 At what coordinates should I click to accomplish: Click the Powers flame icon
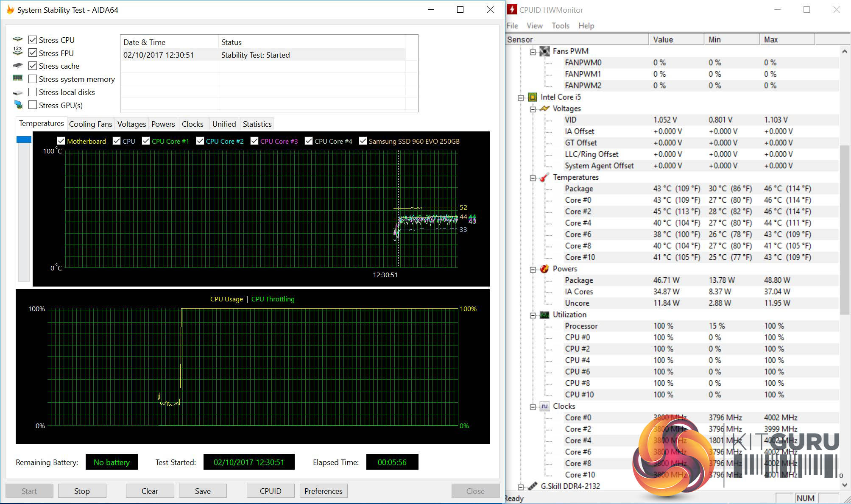pos(544,269)
